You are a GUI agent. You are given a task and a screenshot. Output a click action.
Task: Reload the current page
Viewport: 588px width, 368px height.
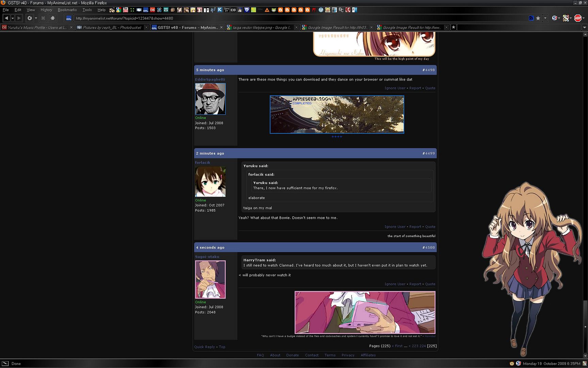30,18
